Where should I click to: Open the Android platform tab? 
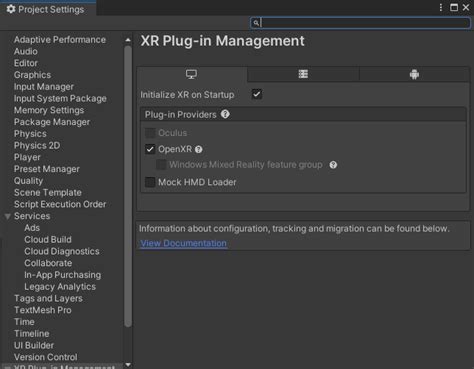tap(414, 74)
